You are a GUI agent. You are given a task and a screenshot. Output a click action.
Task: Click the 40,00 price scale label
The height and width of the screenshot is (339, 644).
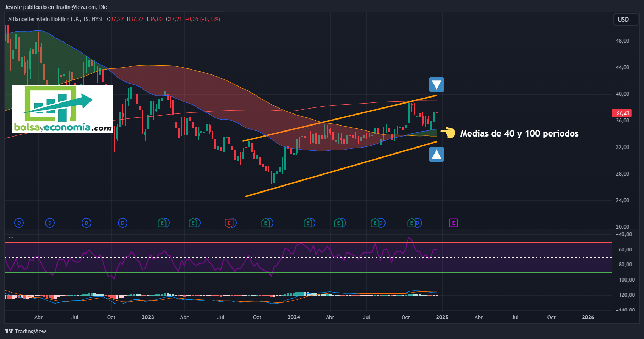pos(622,94)
